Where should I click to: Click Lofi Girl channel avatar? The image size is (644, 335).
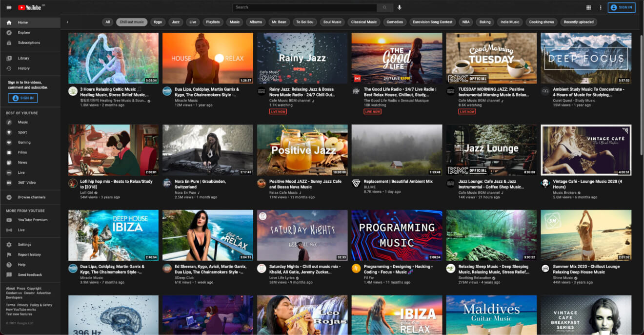(73, 183)
